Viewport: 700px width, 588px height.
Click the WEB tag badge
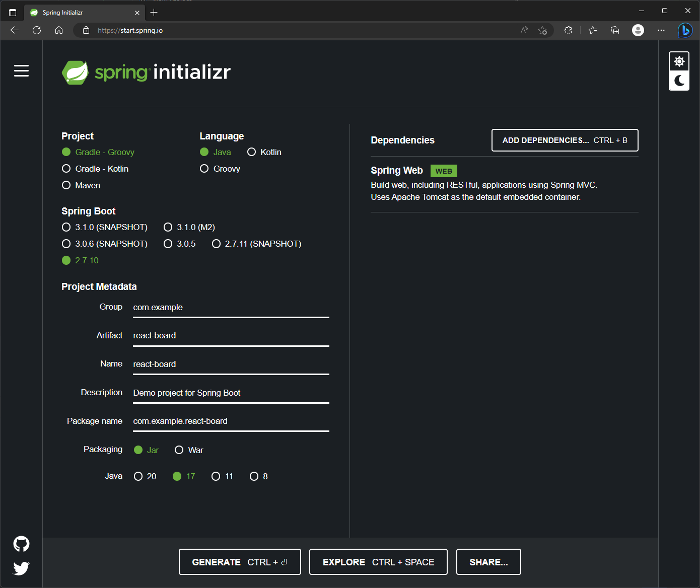444,171
